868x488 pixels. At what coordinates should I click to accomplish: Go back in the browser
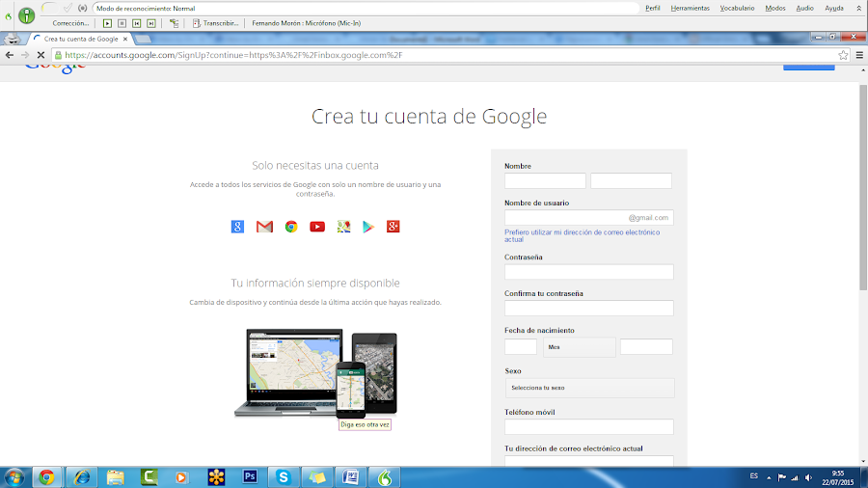click(x=10, y=55)
